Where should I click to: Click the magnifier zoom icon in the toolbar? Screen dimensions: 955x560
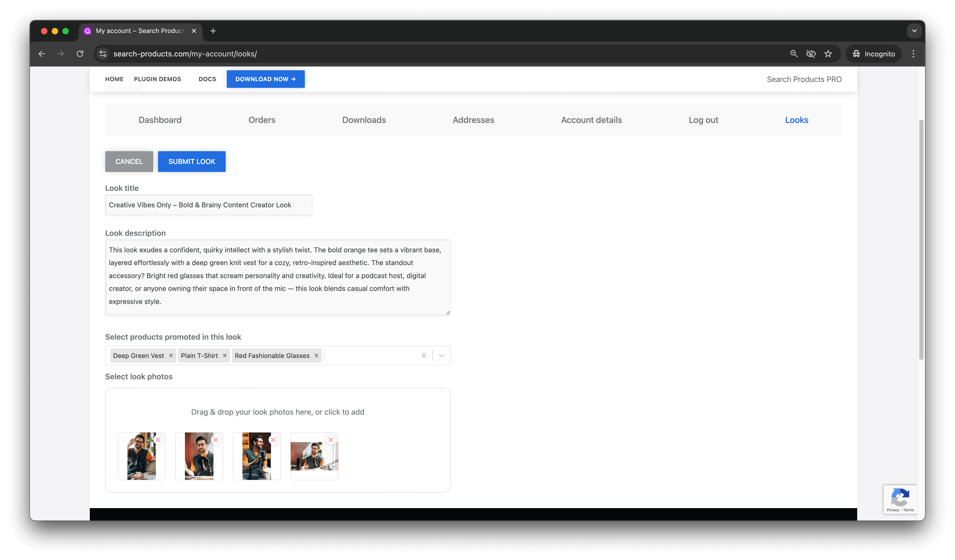coord(794,53)
